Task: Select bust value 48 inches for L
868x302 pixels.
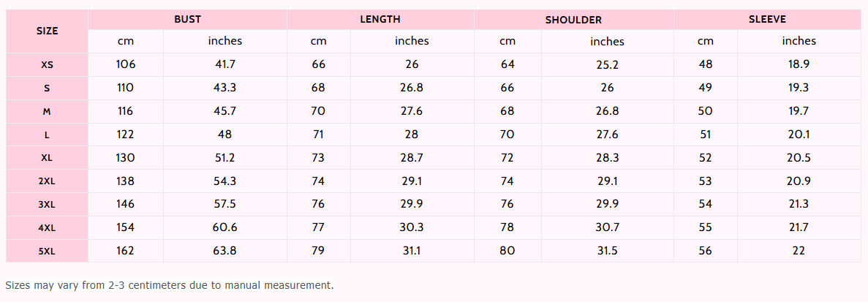Action: tap(224, 135)
